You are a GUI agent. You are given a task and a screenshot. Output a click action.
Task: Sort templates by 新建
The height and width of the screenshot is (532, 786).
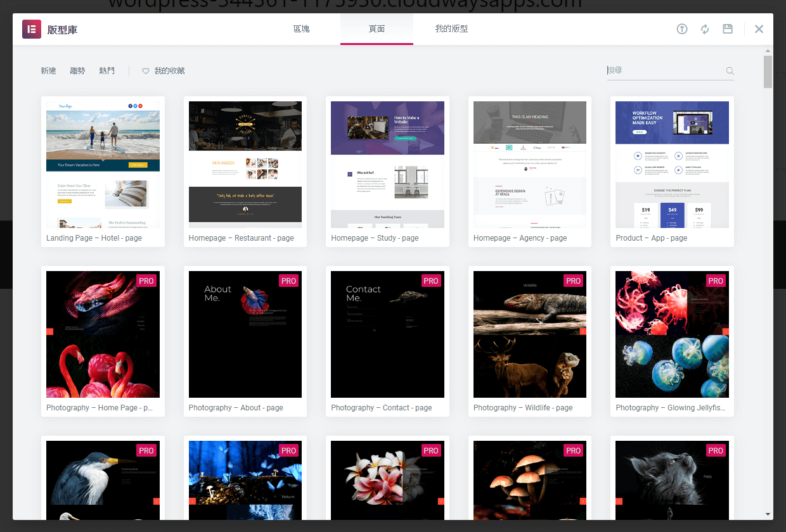click(x=49, y=71)
